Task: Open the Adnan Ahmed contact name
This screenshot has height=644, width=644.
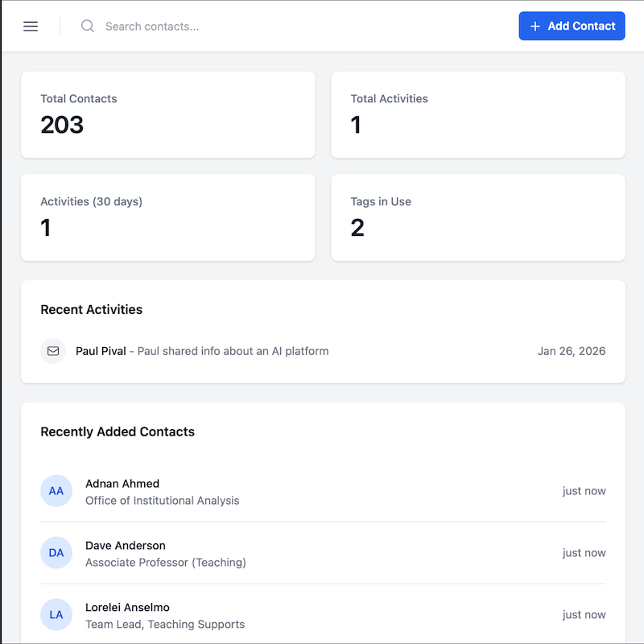Action: 122,484
